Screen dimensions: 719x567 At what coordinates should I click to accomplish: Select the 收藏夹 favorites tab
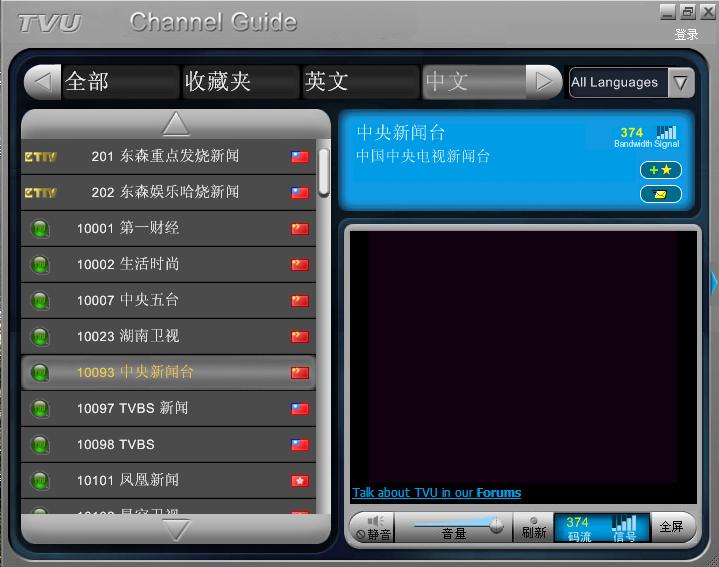click(x=240, y=82)
